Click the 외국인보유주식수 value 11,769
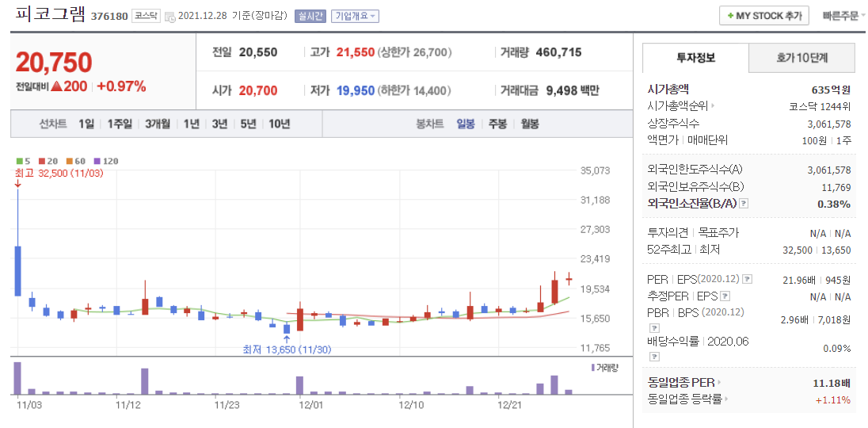868x428 pixels. (837, 187)
